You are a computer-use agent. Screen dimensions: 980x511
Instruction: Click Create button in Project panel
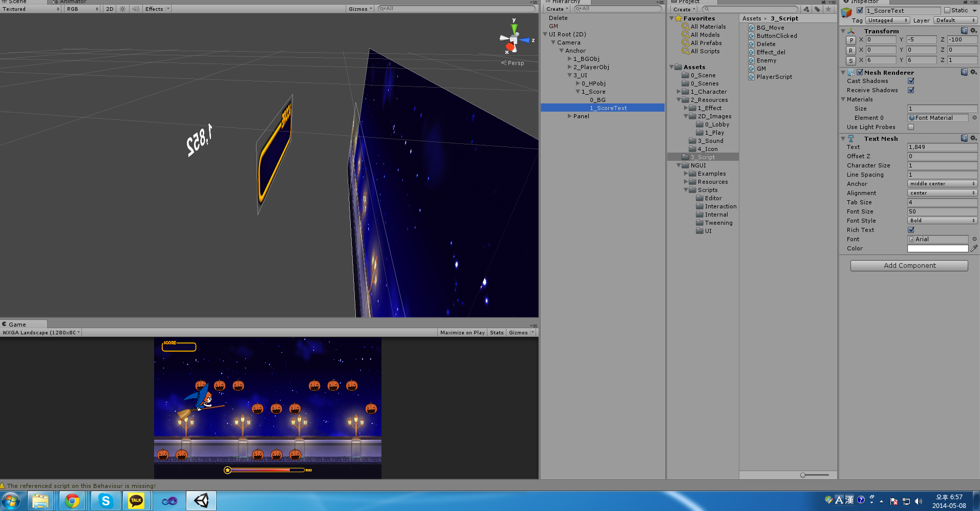[x=684, y=9]
